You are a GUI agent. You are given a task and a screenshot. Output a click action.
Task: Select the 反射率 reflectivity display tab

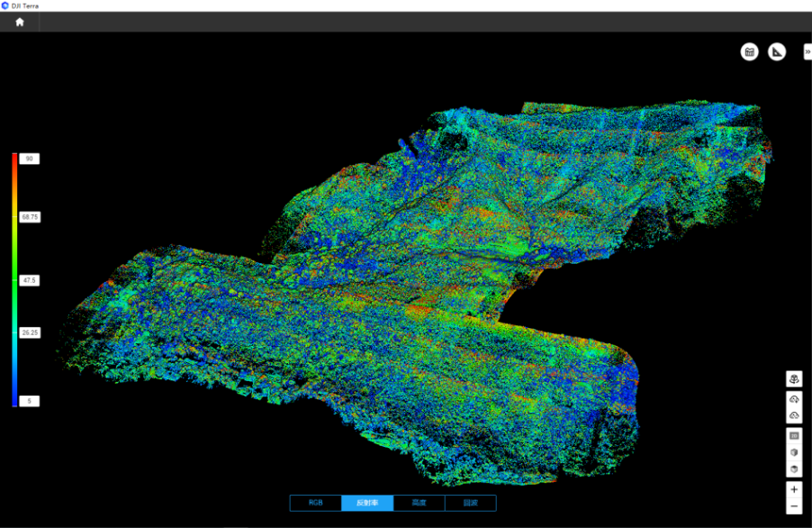point(367,503)
